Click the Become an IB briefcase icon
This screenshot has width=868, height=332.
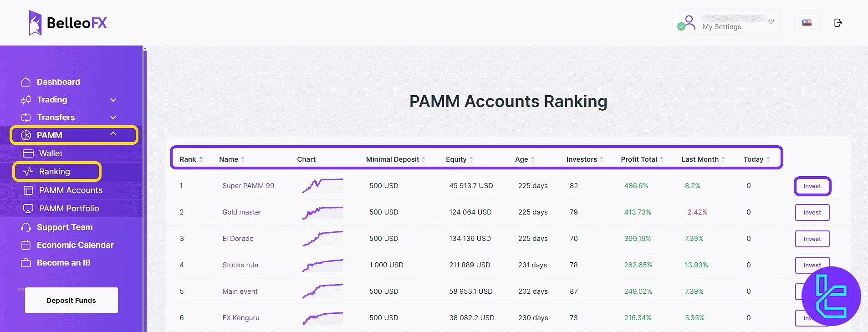(26, 263)
